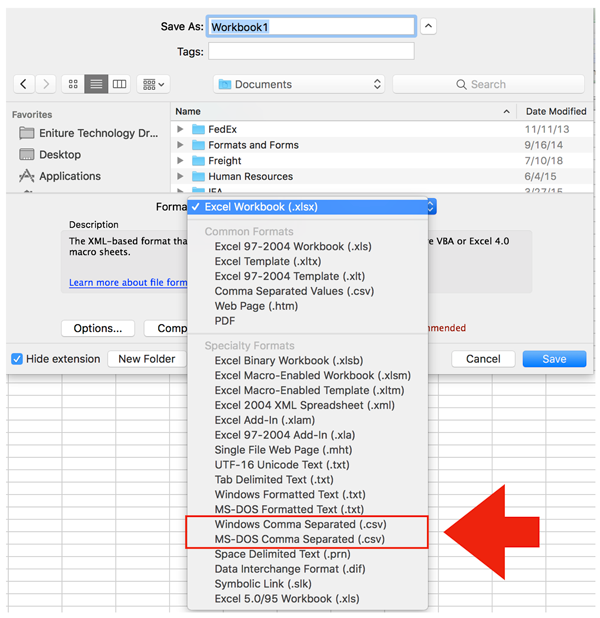Screen dimensions: 600x618
Task: Select the FedEx folder icon
Action: [198, 129]
